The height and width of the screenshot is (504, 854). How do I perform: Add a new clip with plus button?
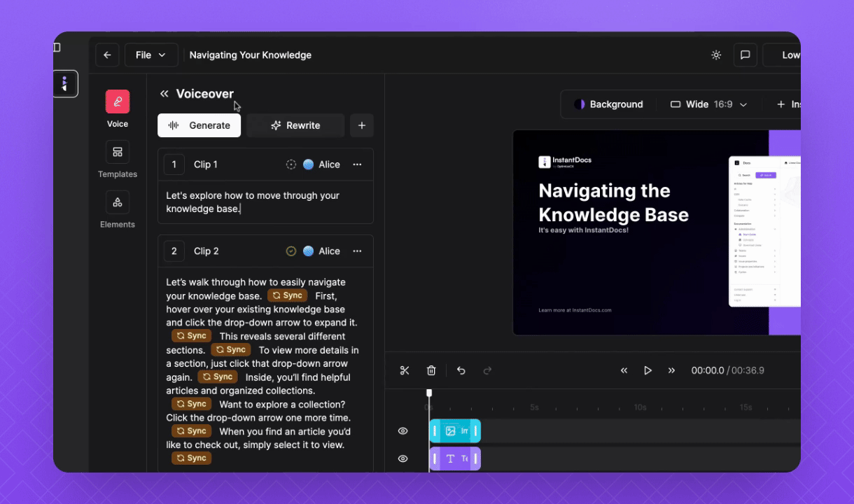click(362, 125)
